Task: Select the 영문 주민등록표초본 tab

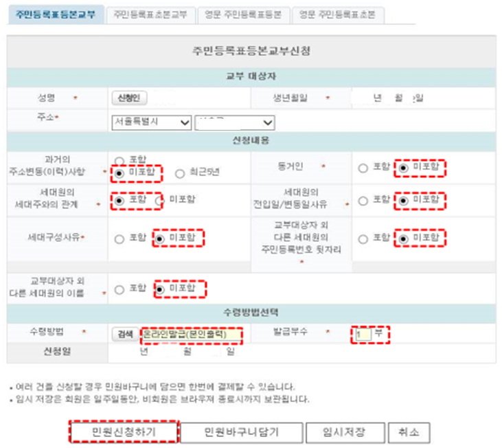Action: [x=337, y=14]
